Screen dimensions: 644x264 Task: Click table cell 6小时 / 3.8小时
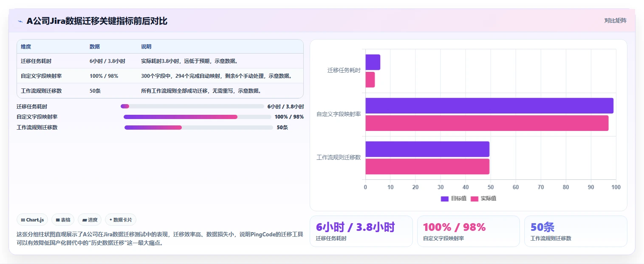tap(107, 61)
